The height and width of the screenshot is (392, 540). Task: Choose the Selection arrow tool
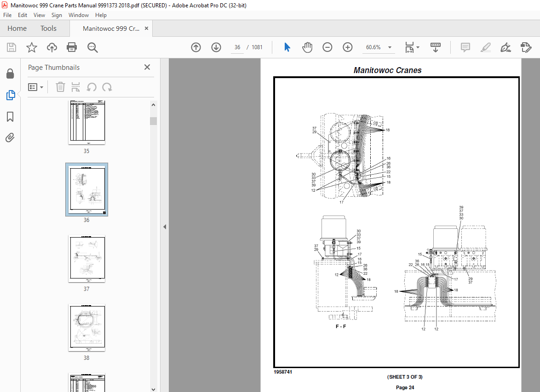(x=287, y=47)
